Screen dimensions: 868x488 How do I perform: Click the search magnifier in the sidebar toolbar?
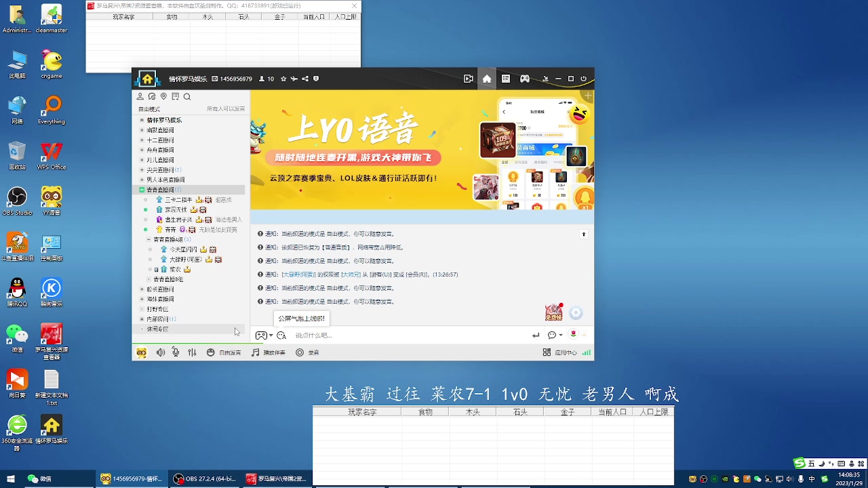coord(187,96)
